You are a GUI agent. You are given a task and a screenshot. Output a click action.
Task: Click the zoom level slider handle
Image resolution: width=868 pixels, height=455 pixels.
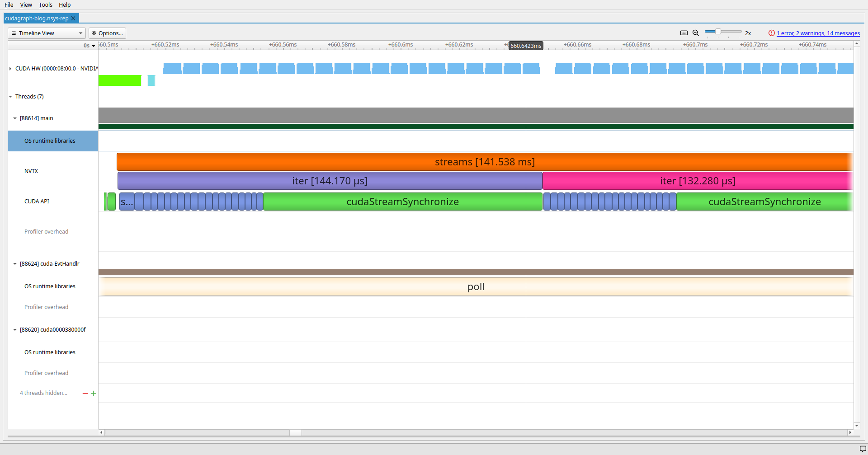point(718,32)
